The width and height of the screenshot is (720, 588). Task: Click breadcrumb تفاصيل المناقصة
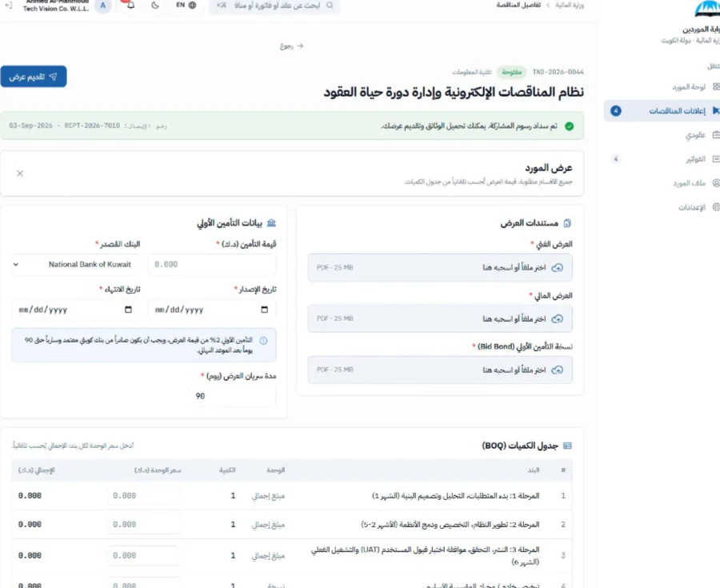(518, 5)
